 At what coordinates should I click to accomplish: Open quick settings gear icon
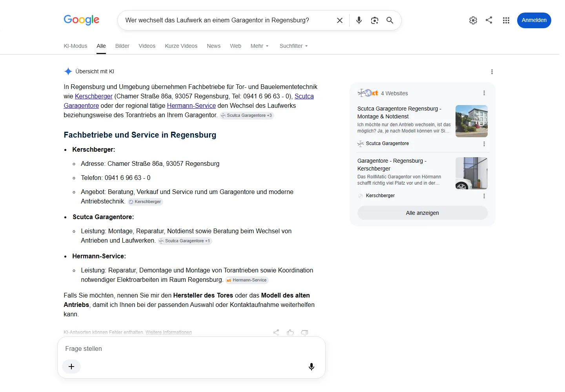tap(473, 20)
